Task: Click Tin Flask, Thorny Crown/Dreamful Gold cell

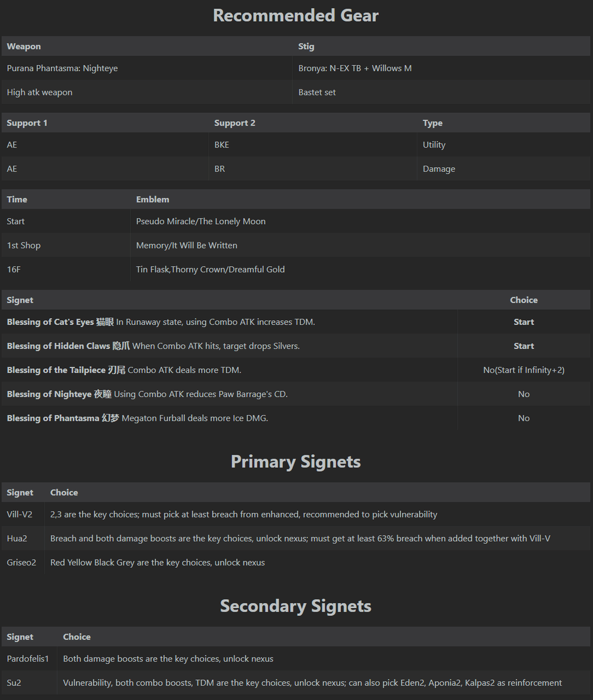Action: (x=211, y=269)
